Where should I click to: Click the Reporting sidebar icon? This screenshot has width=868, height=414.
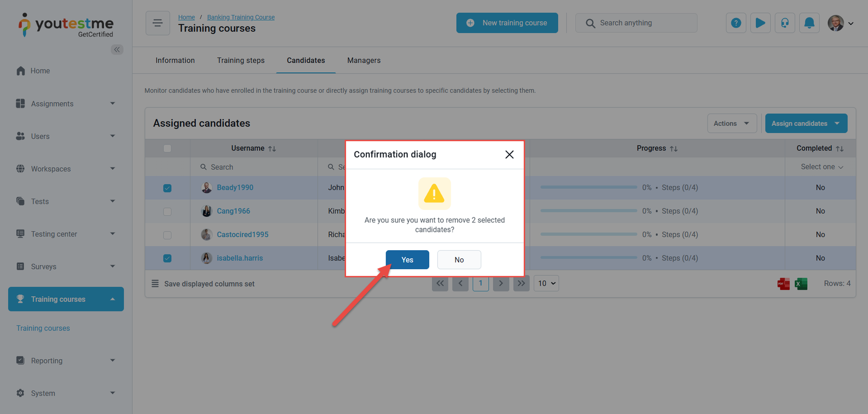click(21, 360)
